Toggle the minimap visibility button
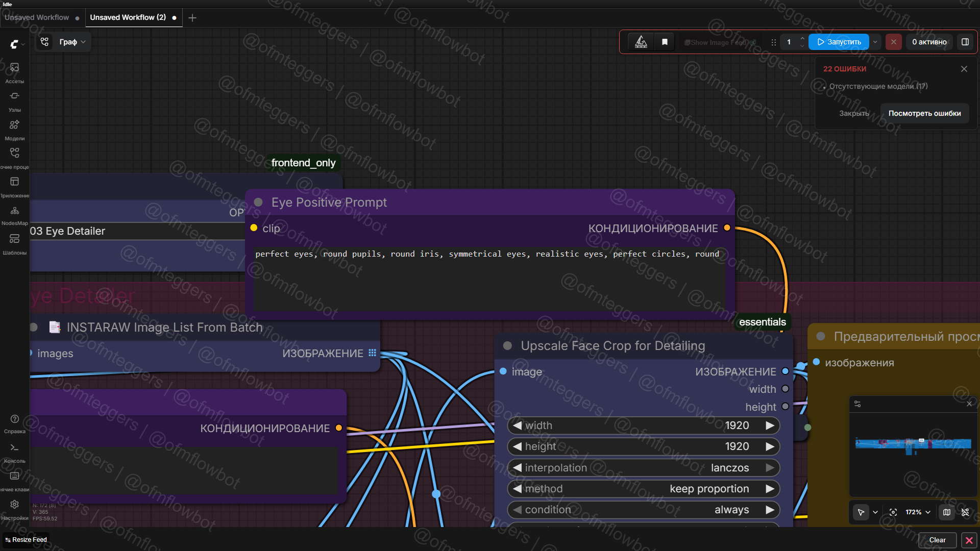The image size is (980, 551). coord(947,512)
